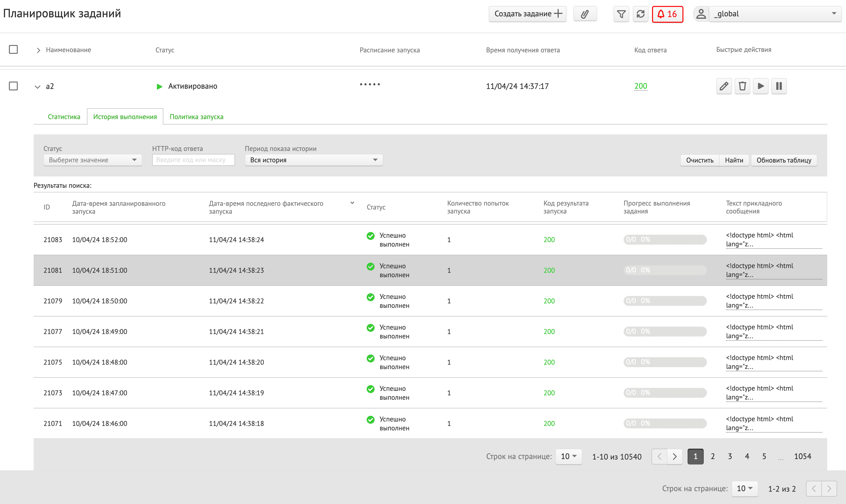Open notifications bell showing 16
The width and height of the screenshot is (846, 504).
click(667, 14)
